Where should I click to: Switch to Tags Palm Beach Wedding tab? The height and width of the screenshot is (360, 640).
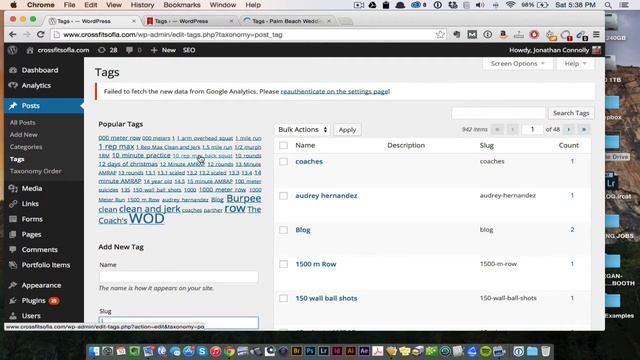pos(287,21)
